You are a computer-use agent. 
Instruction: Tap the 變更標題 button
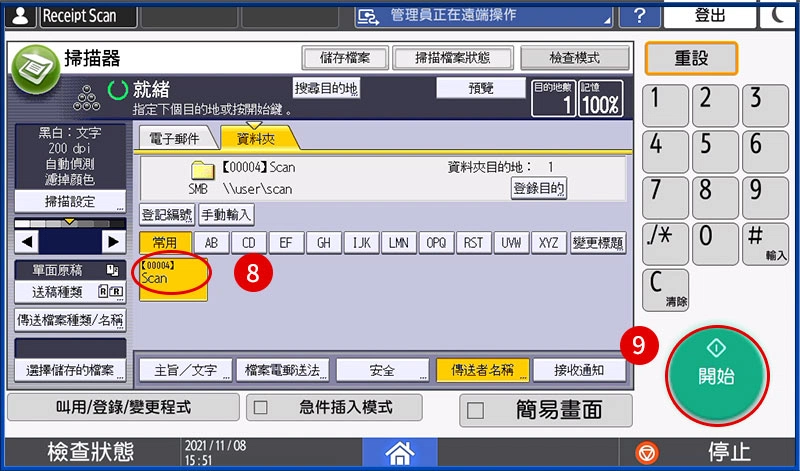click(598, 243)
